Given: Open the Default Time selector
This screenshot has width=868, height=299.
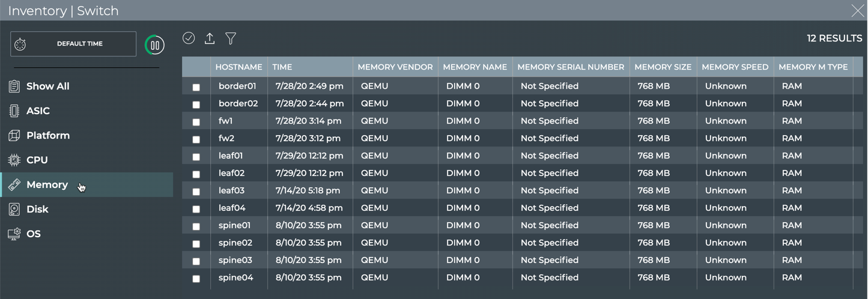Looking at the screenshot, I should (73, 44).
